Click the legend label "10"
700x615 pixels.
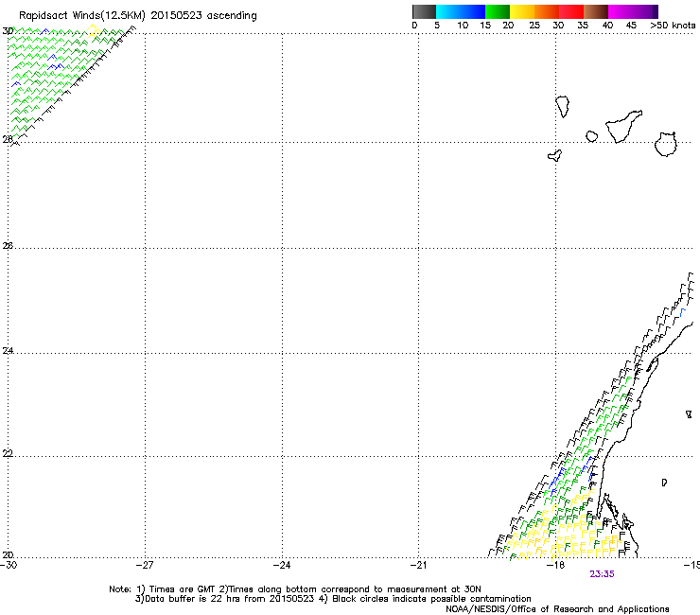click(463, 26)
